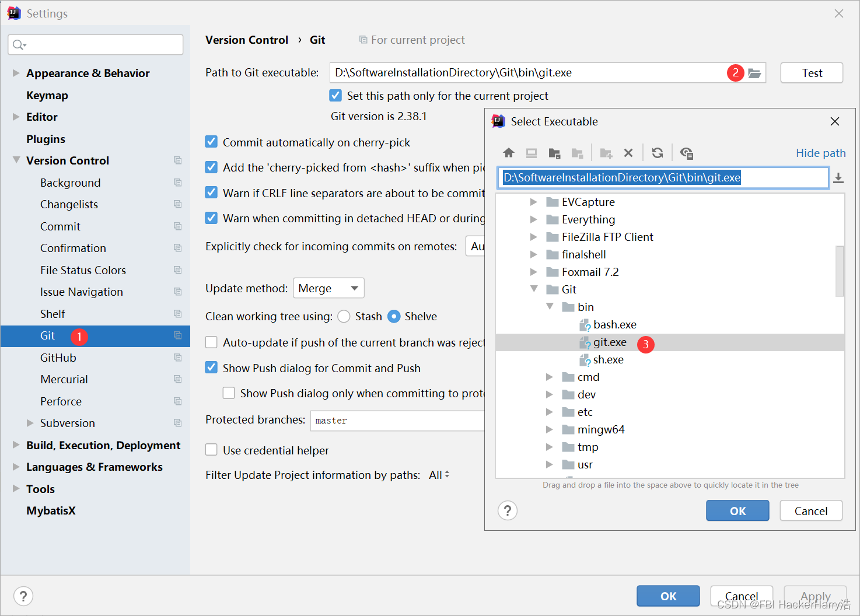The height and width of the screenshot is (616, 860).
Task: Toggle 'Set this path only for the current project'
Action: pos(335,95)
